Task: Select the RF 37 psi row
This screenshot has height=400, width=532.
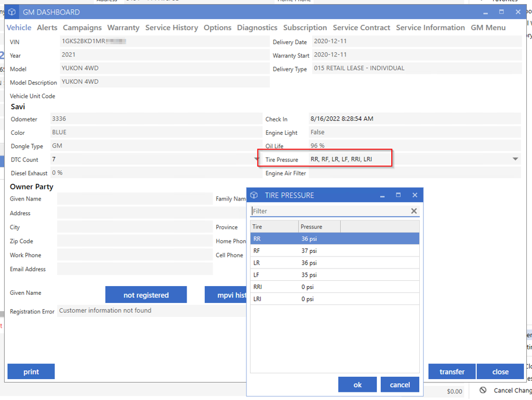Action: [x=335, y=251]
